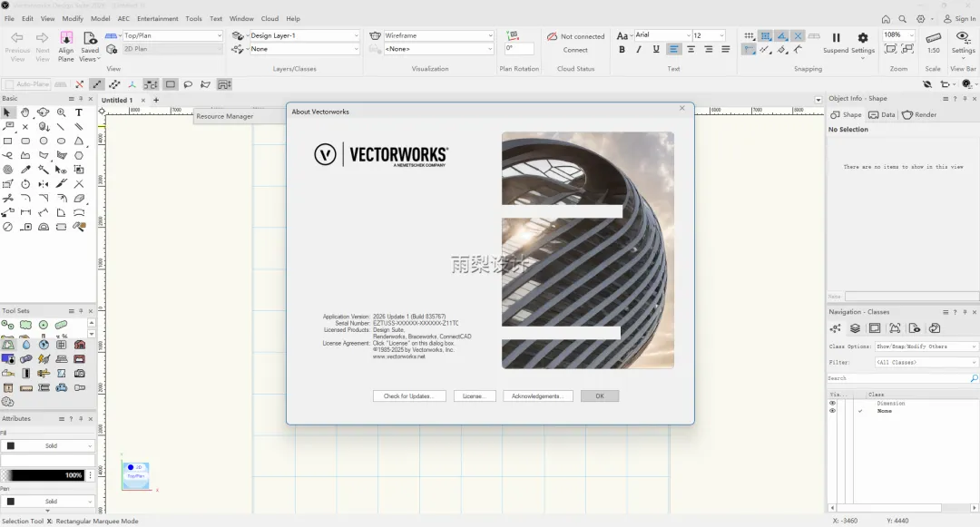Open the Wireframe render mode dropdown
Image resolution: width=980 pixels, height=527 pixels.
tap(438, 35)
